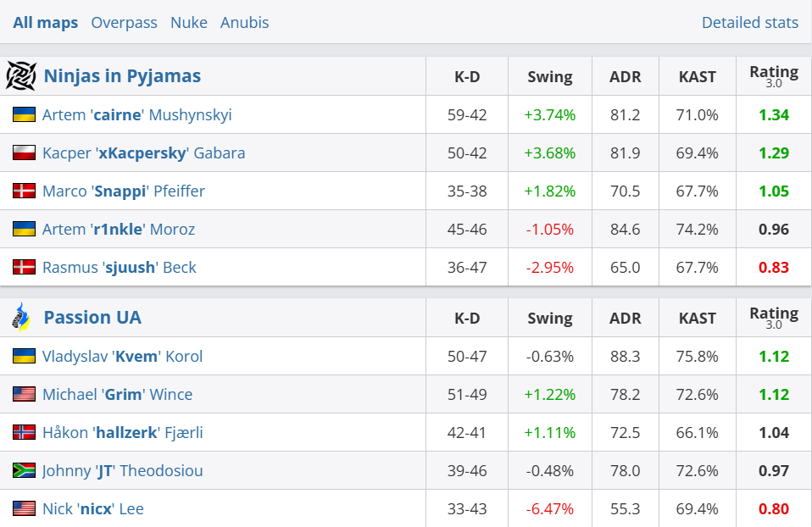Screen dimensions: 812x527
Task: Click Ninjas in Pyjamas Rating 3.0 column header
Action: click(773, 76)
